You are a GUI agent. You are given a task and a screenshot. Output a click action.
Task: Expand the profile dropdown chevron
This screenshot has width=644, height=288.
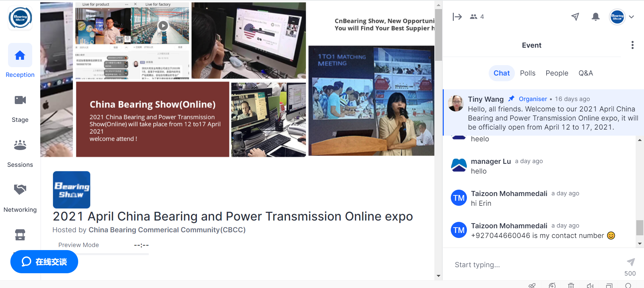point(632,17)
